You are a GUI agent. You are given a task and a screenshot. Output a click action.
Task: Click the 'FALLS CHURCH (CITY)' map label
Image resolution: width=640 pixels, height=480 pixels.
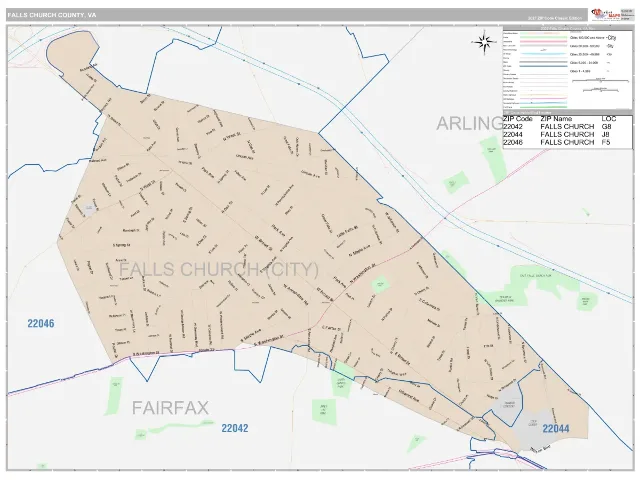pos(219,270)
